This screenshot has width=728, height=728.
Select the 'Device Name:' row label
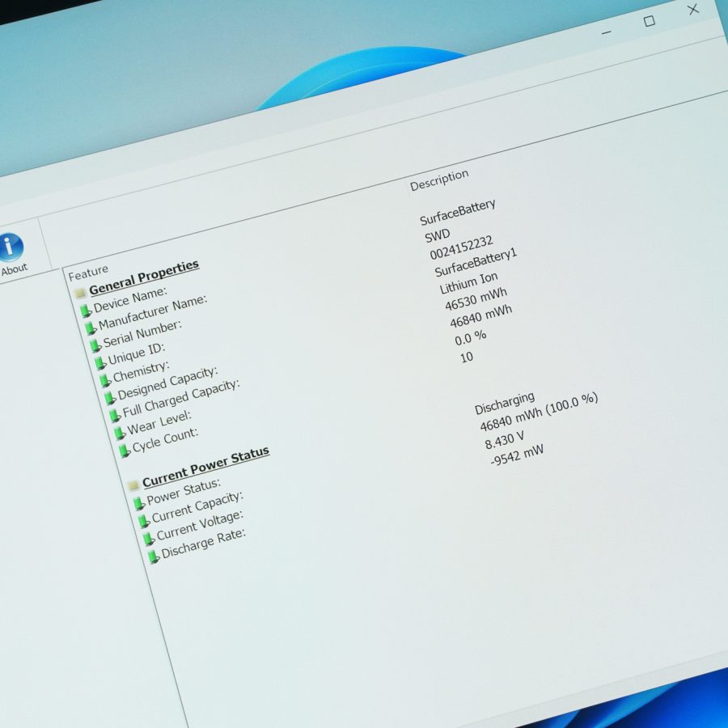click(x=130, y=299)
